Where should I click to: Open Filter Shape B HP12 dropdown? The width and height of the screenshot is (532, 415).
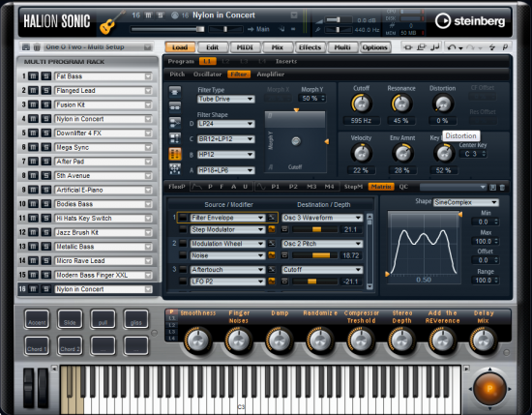[226, 155]
